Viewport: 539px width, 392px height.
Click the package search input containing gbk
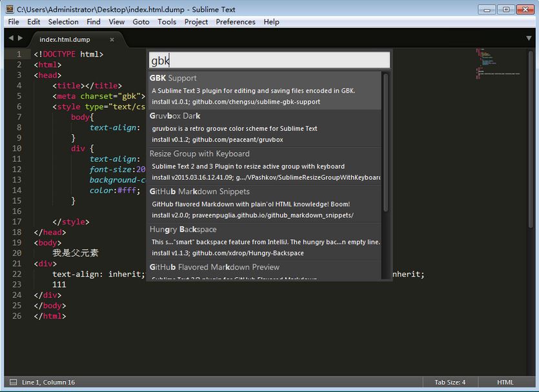click(270, 61)
